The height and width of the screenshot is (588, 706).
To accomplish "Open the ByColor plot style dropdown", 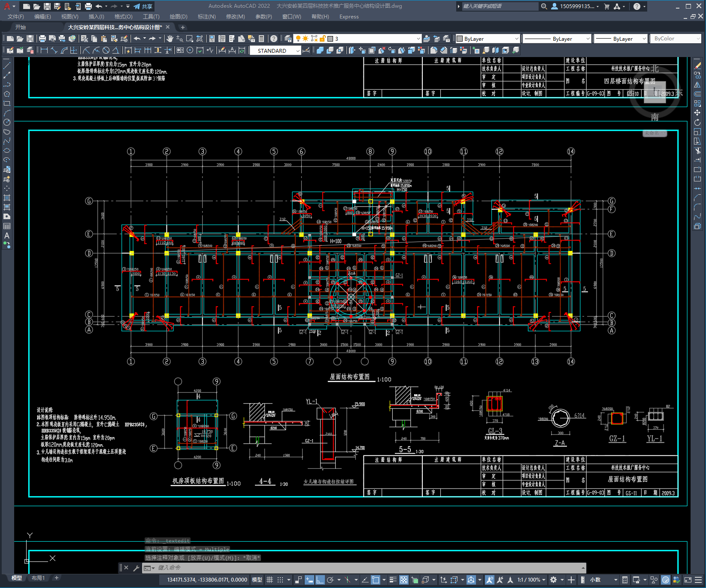I will [676, 39].
